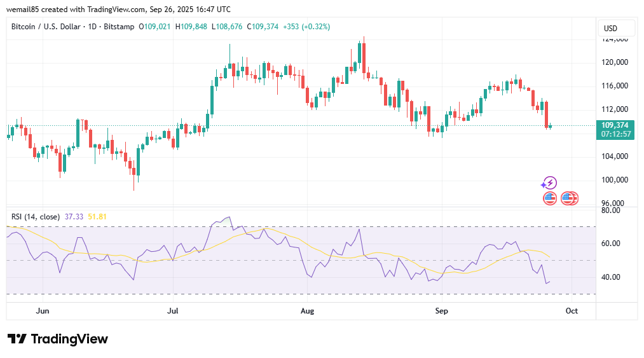644x358 pixels.
Task: Click the 60.00 level on RSI scale
Action: coord(612,244)
